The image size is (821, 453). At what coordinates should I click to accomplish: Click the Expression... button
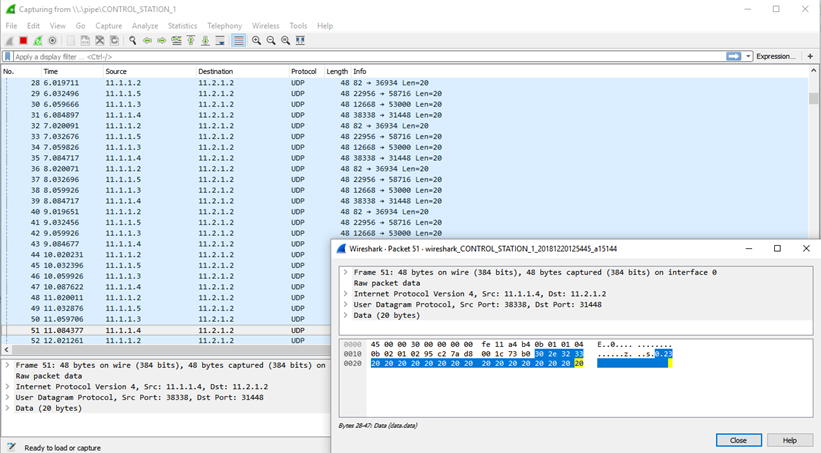coord(775,56)
